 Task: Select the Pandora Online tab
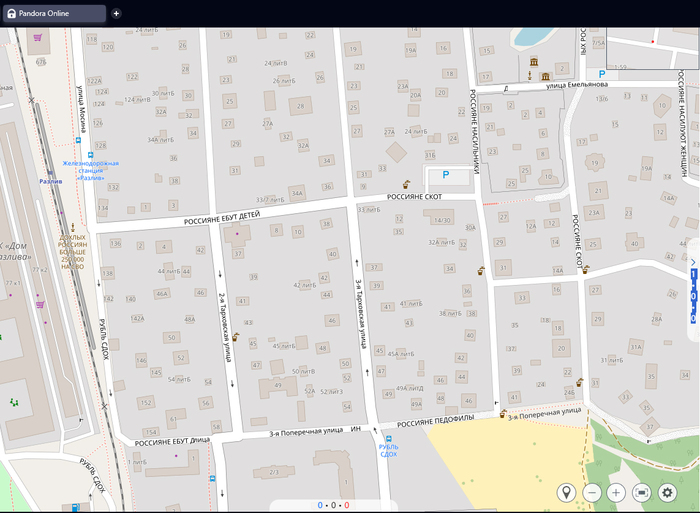54,13
